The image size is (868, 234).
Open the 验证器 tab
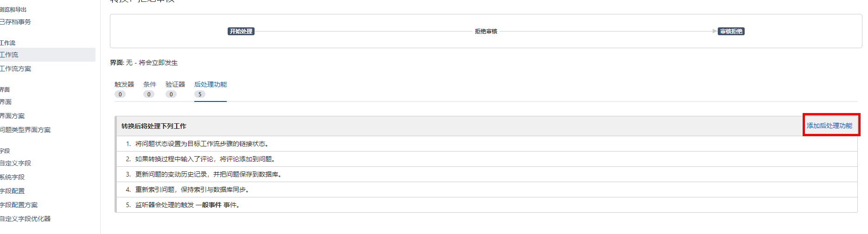[x=175, y=84]
